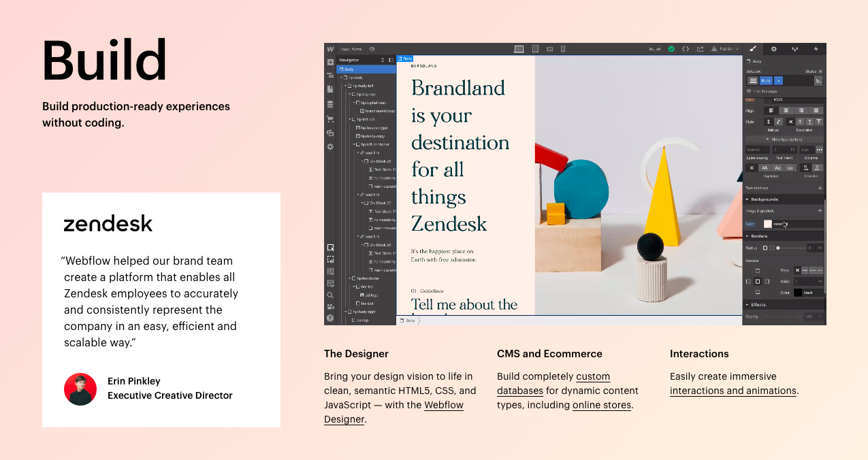Click the black border color swatch
This screenshot has height=460, width=868.
pyautogui.click(x=798, y=293)
